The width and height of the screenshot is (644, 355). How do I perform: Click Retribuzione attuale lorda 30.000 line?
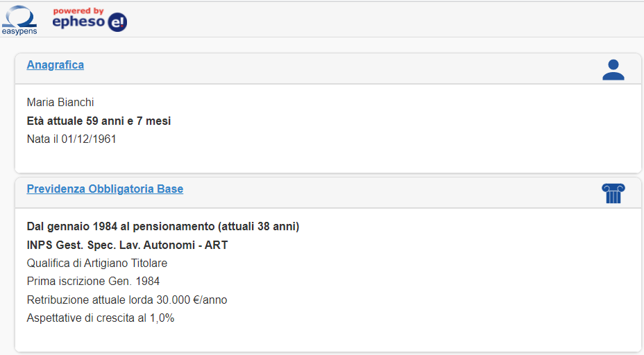click(127, 300)
